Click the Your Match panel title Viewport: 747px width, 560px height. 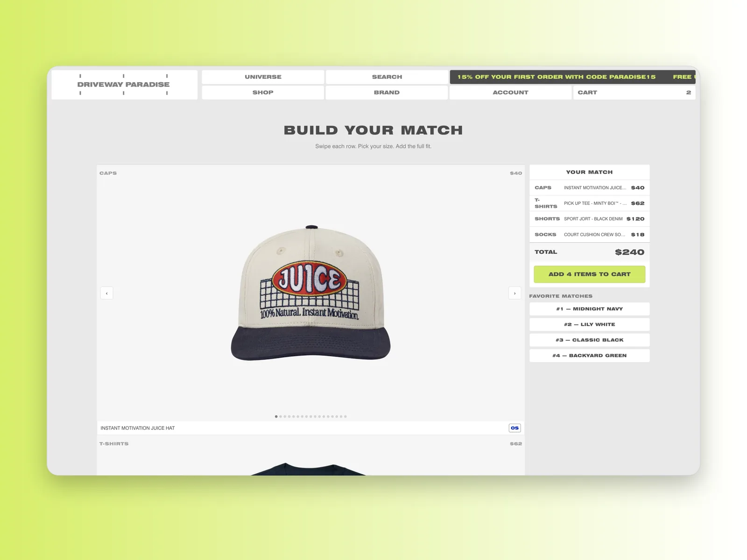pyautogui.click(x=589, y=172)
